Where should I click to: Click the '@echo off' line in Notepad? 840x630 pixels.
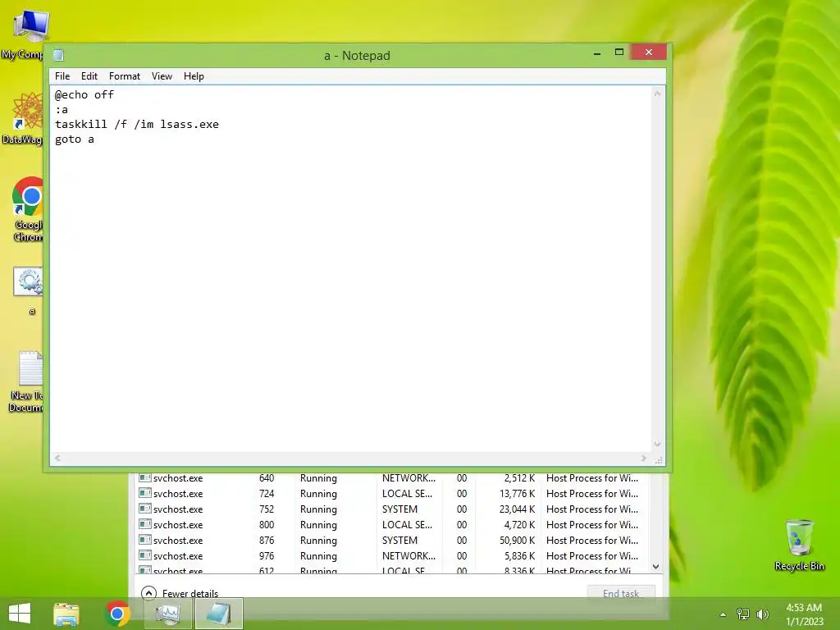84,95
